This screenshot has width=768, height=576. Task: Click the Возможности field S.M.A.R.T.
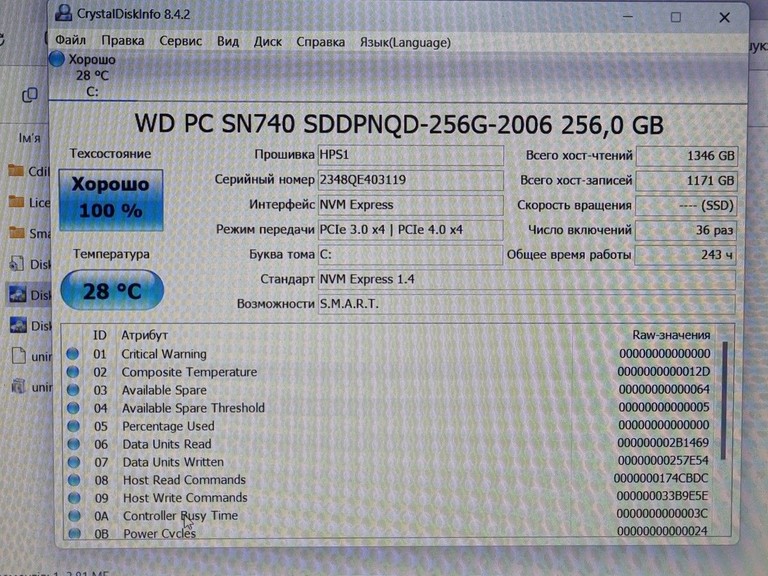[x=527, y=304]
